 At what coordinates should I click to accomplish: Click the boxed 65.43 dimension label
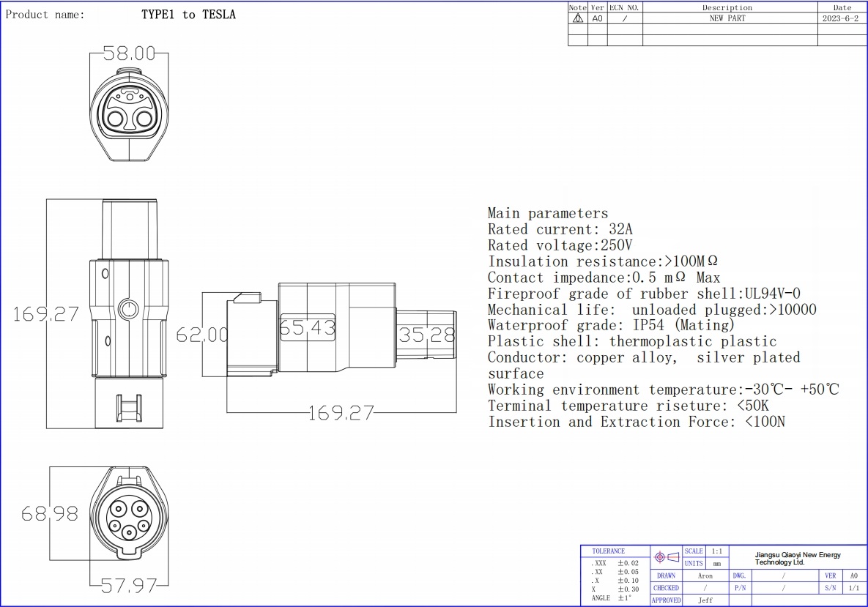point(307,328)
